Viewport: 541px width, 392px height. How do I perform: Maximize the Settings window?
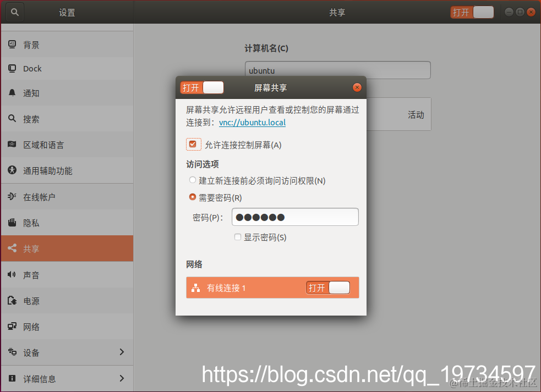click(x=520, y=12)
